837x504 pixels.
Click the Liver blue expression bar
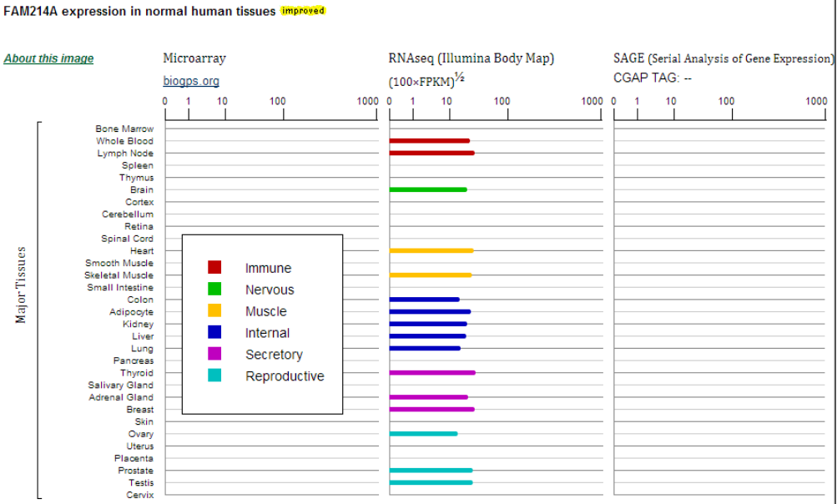coord(427,335)
